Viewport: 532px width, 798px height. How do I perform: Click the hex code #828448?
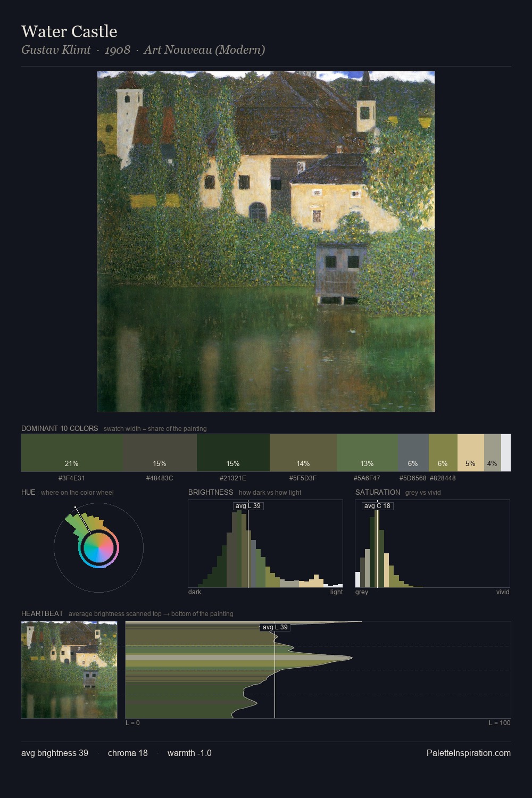coord(443,478)
